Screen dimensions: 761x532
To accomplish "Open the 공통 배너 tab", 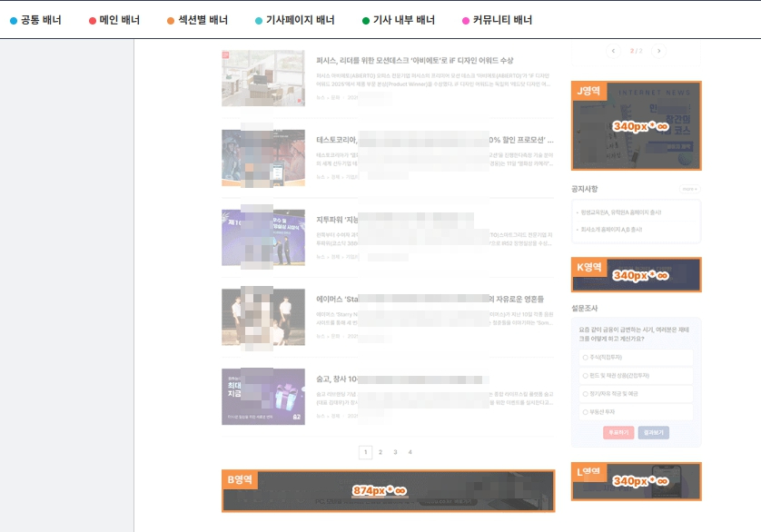I will coord(36,20).
